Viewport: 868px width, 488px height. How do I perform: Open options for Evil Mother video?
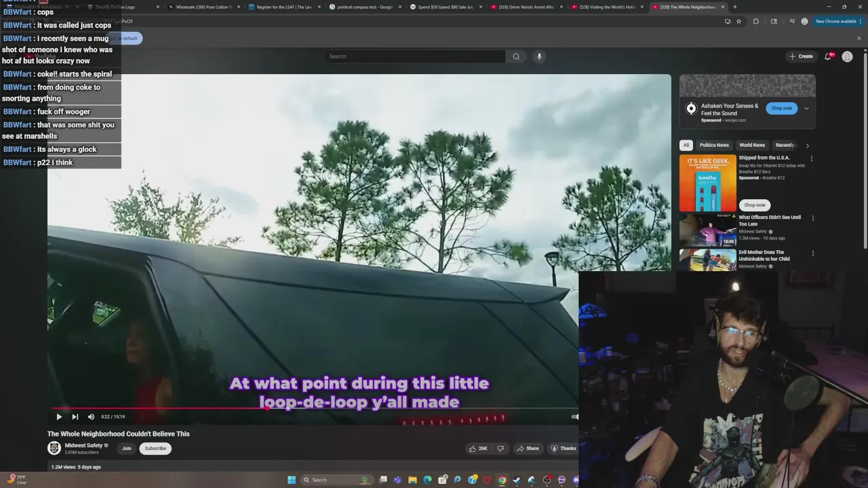pyautogui.click(x=812, y=253)
